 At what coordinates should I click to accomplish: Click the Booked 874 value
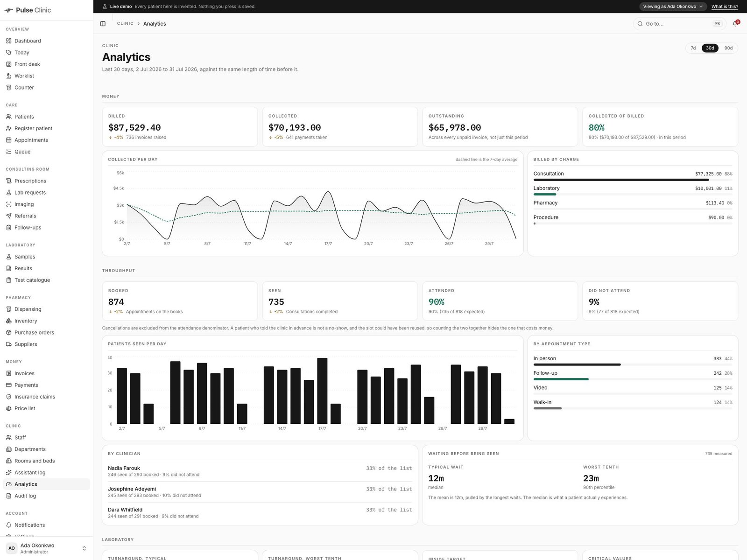tap(116, 302)
